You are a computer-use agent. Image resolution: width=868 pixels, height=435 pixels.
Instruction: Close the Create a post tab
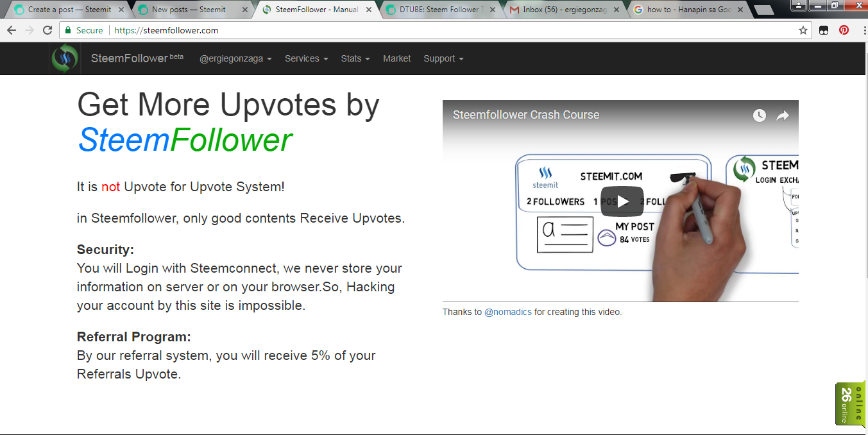pyautogui.click(x=121, y=10)
